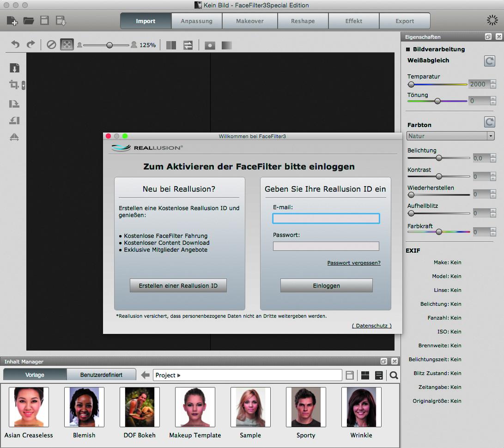The image size is (504, 448).
Task: Open the Datenschutz link
Action: point(371,326)
